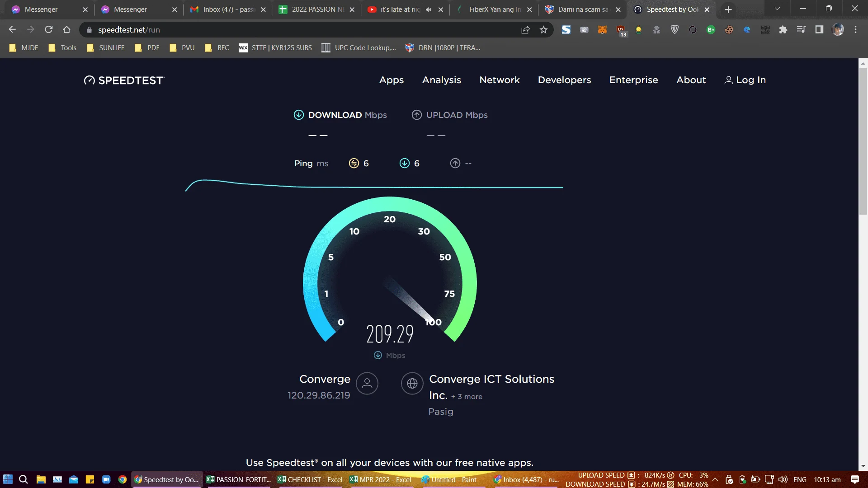
Task: Click the server globe icon
Action: [412, 383]
